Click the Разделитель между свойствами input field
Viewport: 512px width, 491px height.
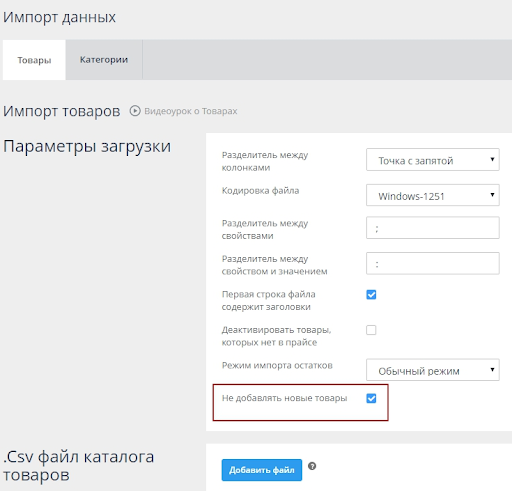tap(433, 228)
